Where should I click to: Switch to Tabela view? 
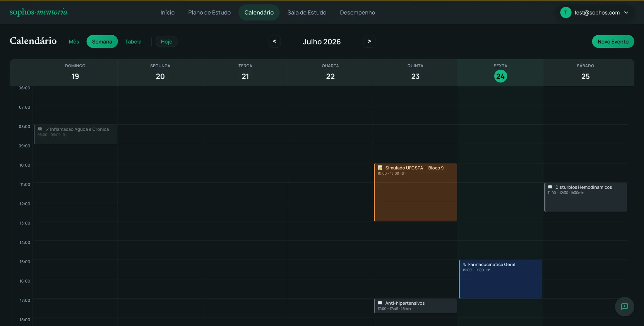click(x=133, y=42)
